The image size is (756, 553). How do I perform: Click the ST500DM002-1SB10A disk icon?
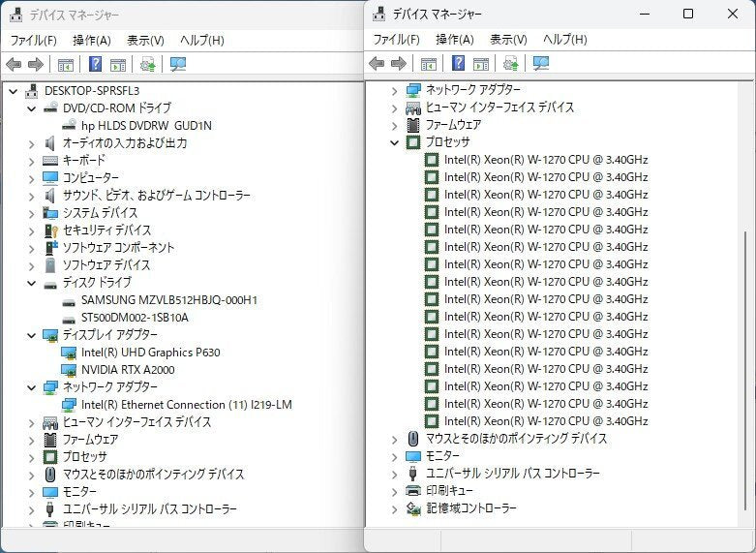tap(69, 320)
